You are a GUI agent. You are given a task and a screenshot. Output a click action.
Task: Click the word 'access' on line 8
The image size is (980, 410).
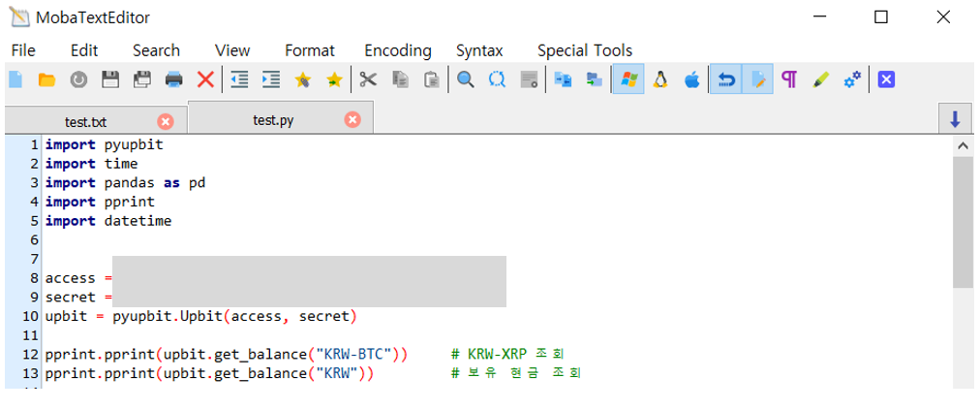tap(70, 278)
